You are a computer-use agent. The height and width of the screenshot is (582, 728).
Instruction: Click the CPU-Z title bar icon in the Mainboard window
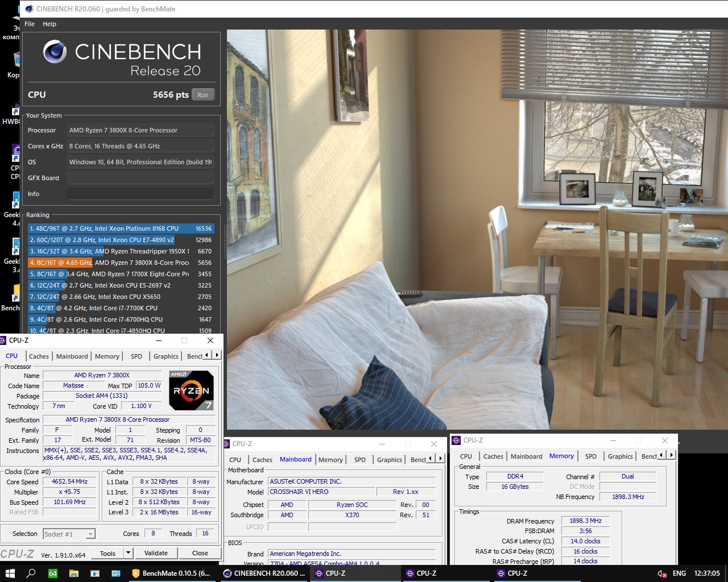point(227,443)
